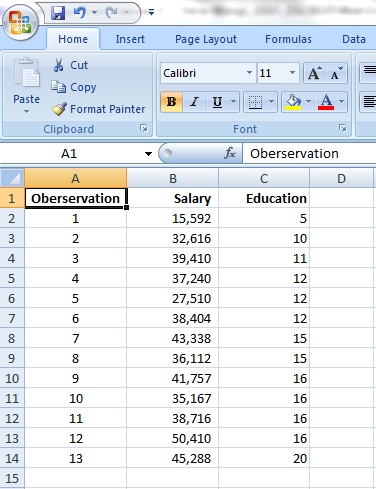The height and width of the screenshot is (489, 376).
Task: Select cell containing 45,288
Action: pos(173,458)
